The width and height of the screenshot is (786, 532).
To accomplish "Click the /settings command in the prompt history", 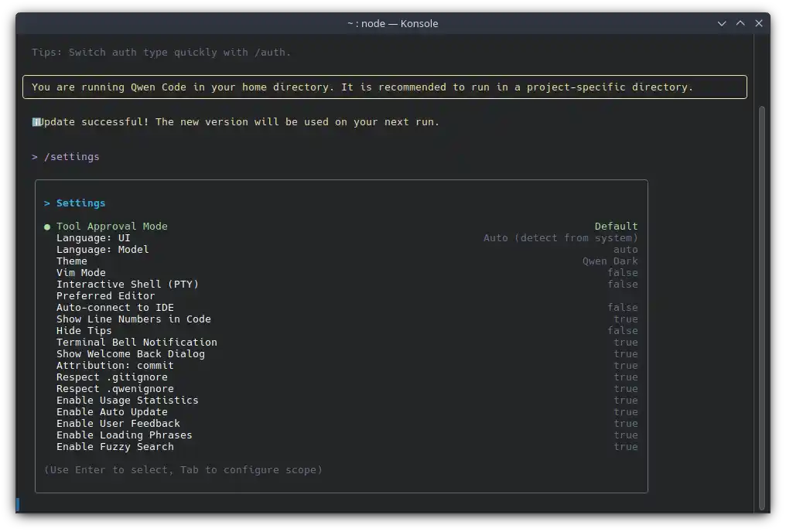I will [x=71, y=156].
